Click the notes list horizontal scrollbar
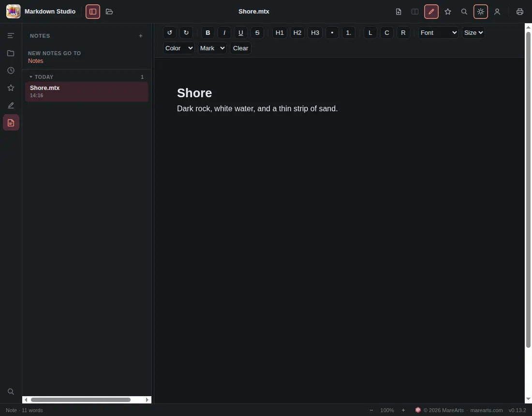The height and width of the screenshot is (416, 532). tap(81, 400)
